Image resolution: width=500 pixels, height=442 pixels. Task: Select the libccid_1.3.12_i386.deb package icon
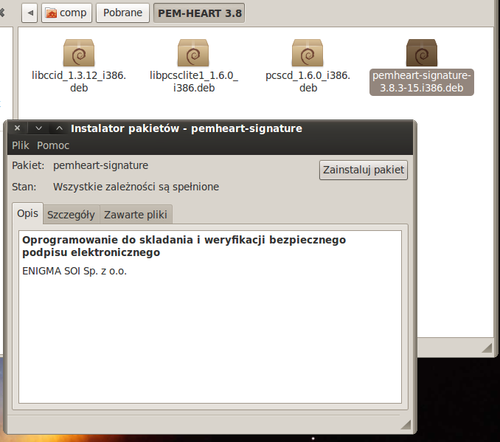click(79, 53)
